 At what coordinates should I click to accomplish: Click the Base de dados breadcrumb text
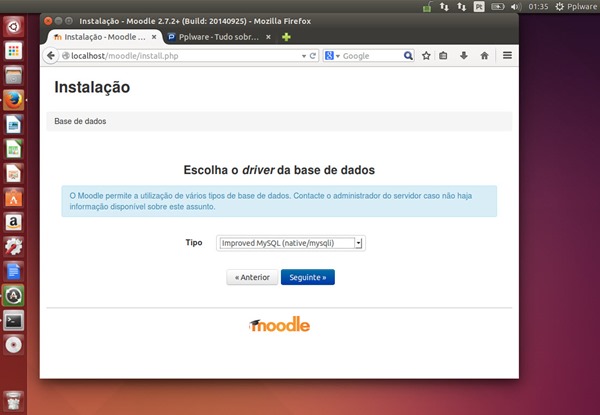point(80,121)
